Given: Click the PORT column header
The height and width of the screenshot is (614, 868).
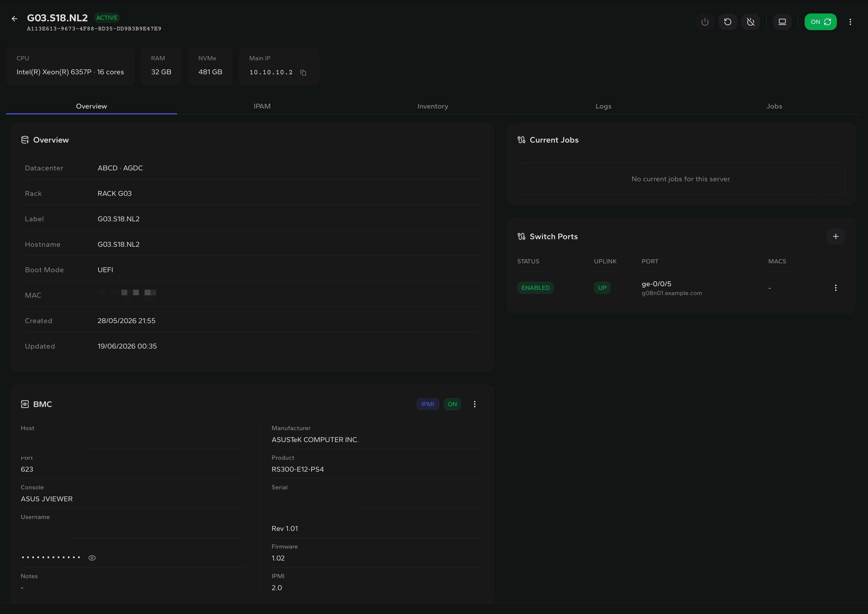Looking at the screenshot, I should (650, 261).
